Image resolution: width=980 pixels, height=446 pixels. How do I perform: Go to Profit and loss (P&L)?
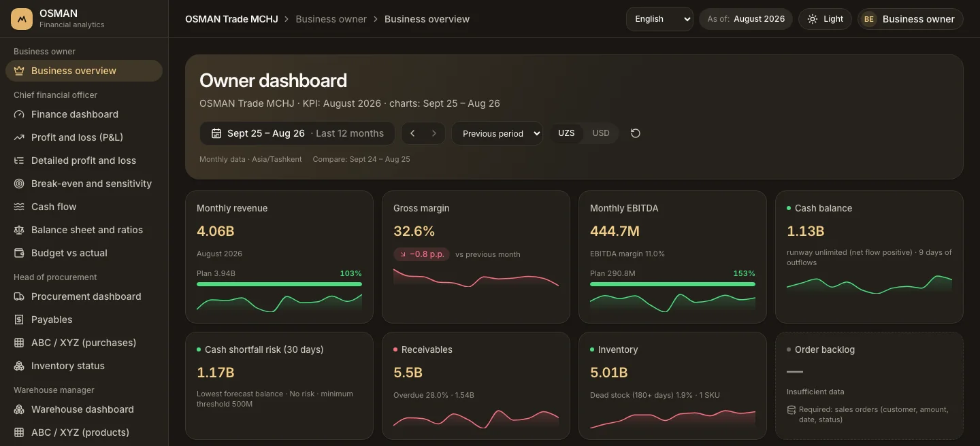point(84,137)
